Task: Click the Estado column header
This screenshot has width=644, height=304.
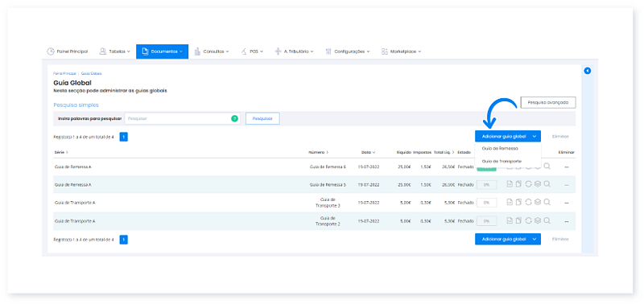Action: (x=464, y=152)
